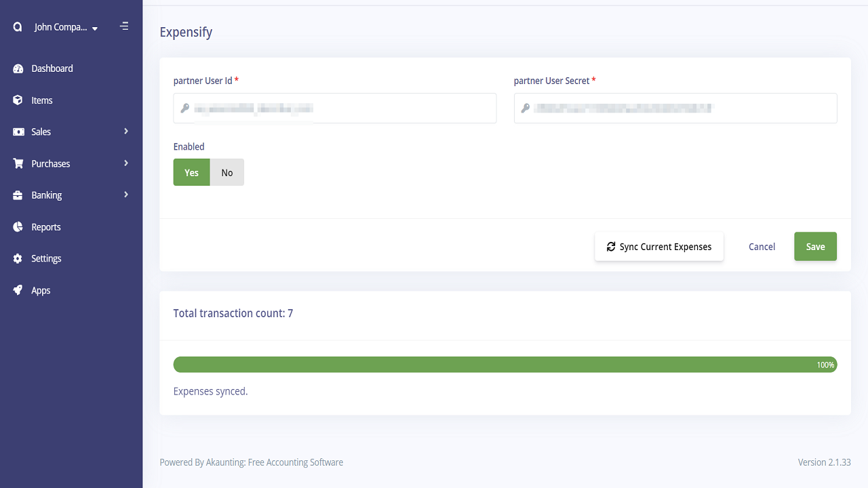Click the Akaunting logo icon in sidebar
The image size is (868, 488).
(18, 28)
